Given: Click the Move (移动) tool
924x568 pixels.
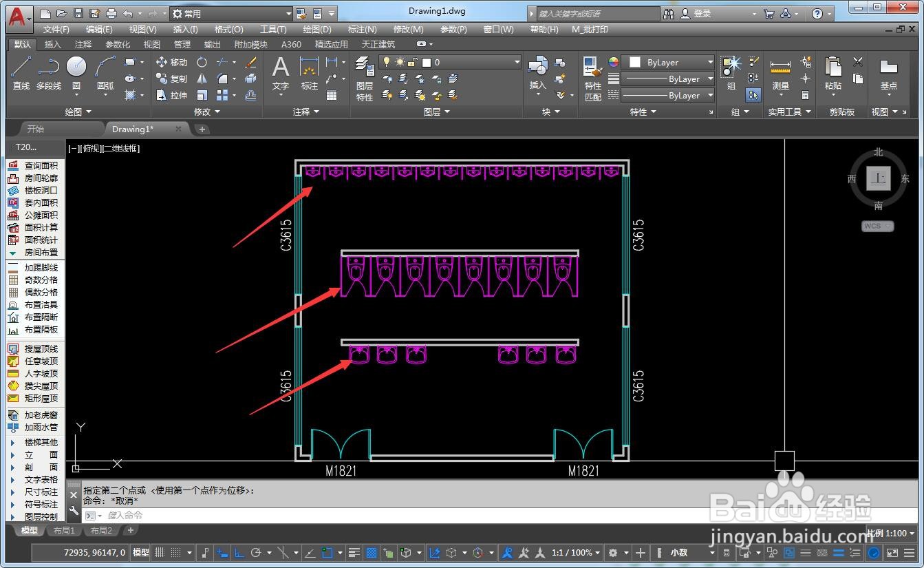Looking at the screenshot, I should coord(171,62).
